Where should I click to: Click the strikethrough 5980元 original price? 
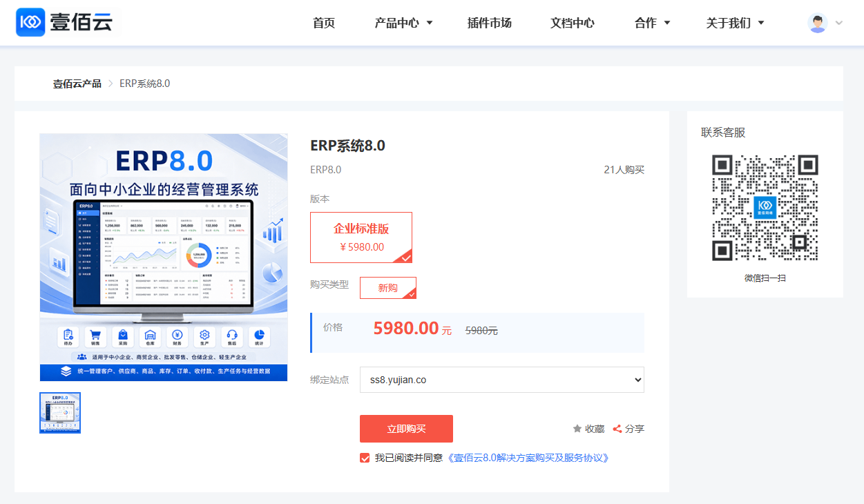click(x=481, y=331)
